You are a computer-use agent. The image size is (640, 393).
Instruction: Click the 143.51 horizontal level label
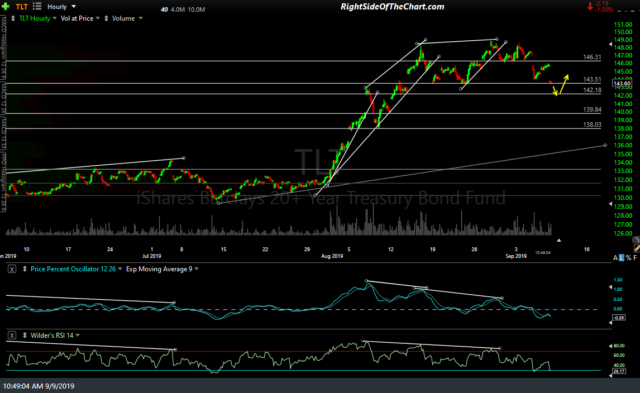coord(592,80)
